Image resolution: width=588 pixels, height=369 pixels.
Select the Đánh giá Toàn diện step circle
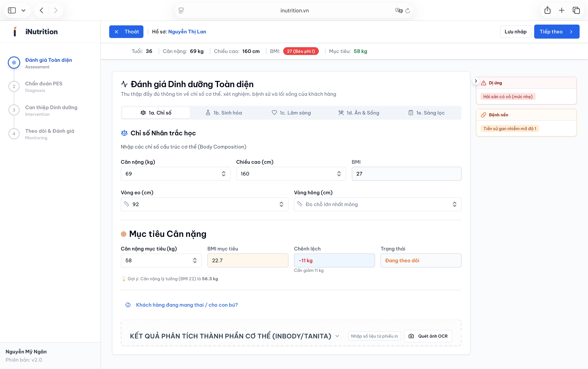pos(14,63)
